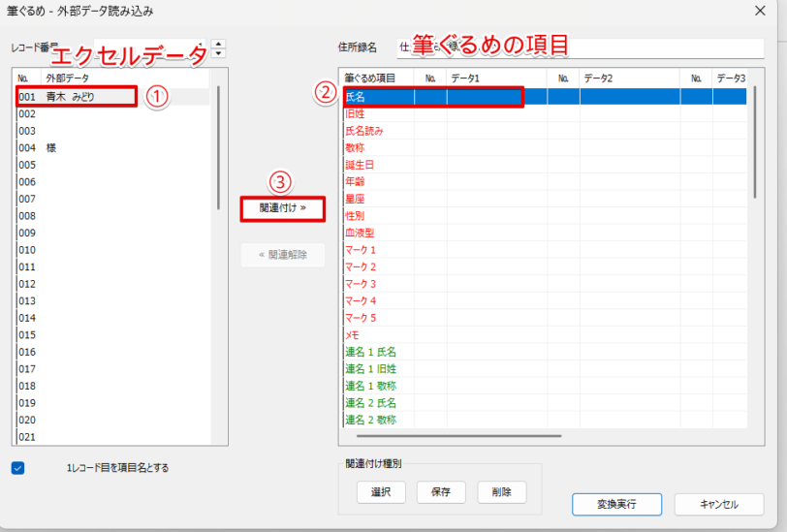Click the 住所録名 input field
Image resolution: width=787 pixels, height=532 pixels.
pos(581,47)
